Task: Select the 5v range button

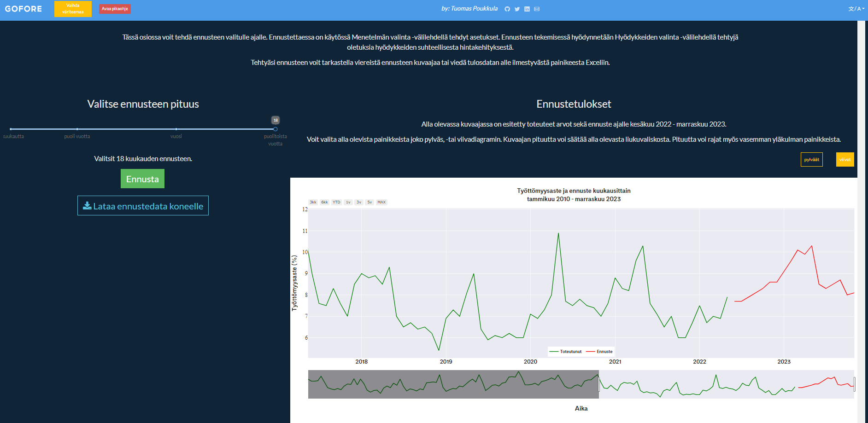Action: (x=369, y=202)
